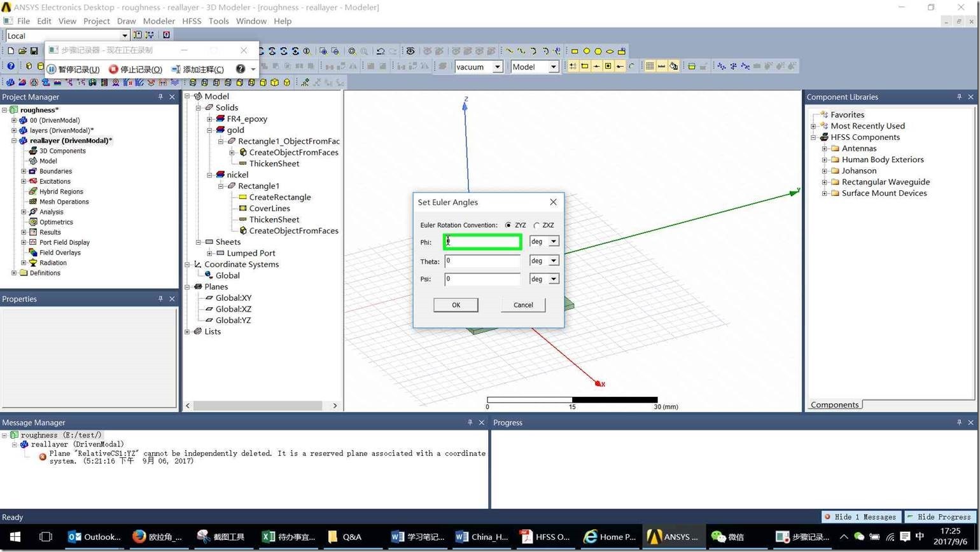
Task: Click the Draw circle toolbar icon
Action: tap(587, 51)
